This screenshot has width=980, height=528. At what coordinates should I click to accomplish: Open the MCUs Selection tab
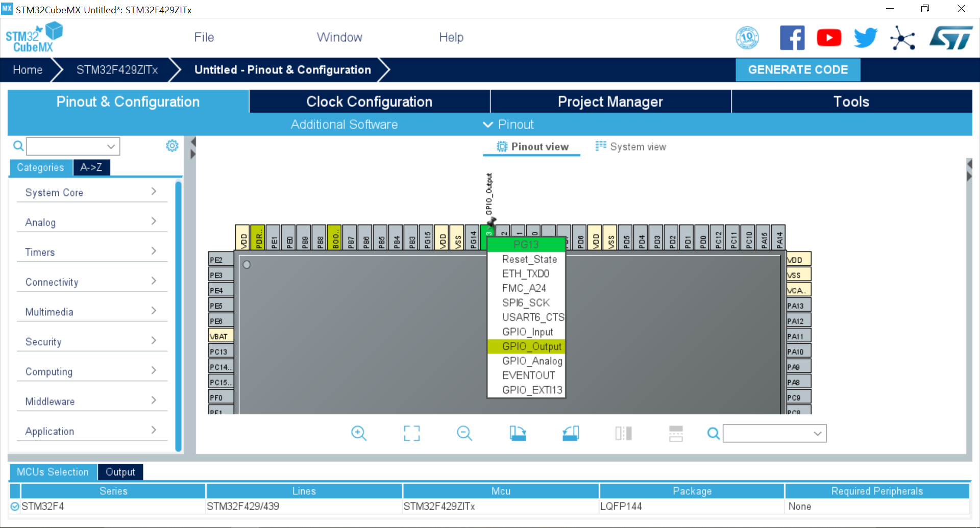click(x=53, y=472)
